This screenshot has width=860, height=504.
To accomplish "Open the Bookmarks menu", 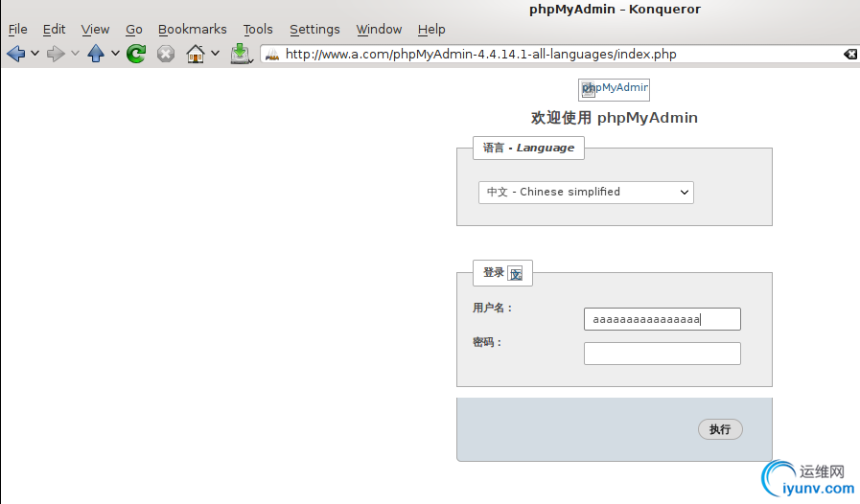I will (x=193, y=30).
